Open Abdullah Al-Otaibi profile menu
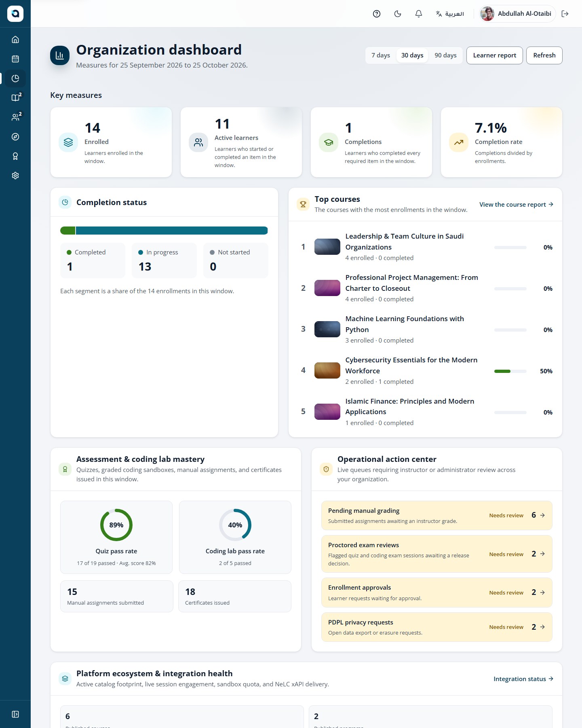This screenshot has height=728, width=582. pyautogui.click(x=517, y=14)
